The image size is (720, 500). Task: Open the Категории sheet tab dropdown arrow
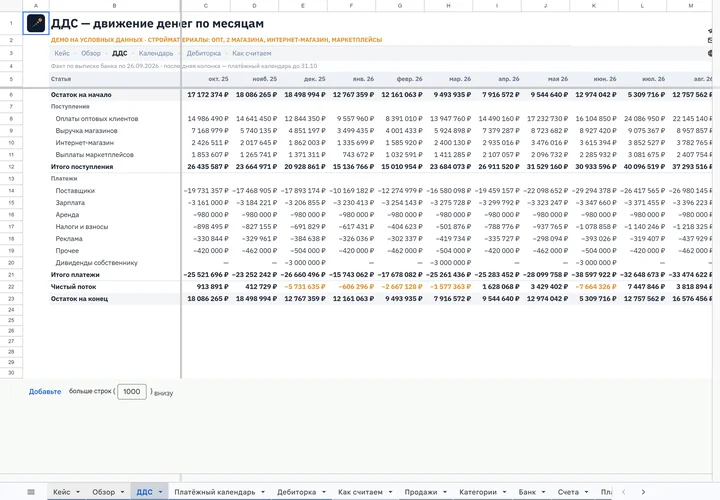[504, 492]
